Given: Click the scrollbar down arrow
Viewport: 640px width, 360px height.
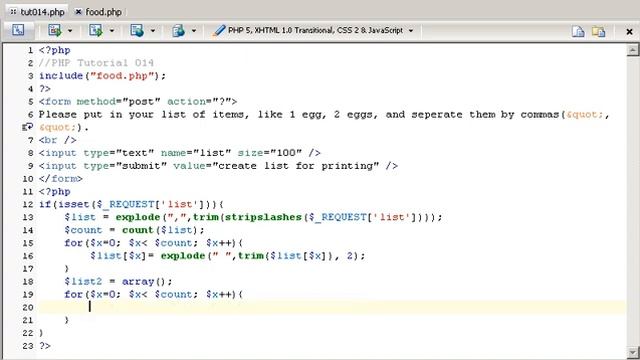Looking at the screenshot, I should pos(633,352).
